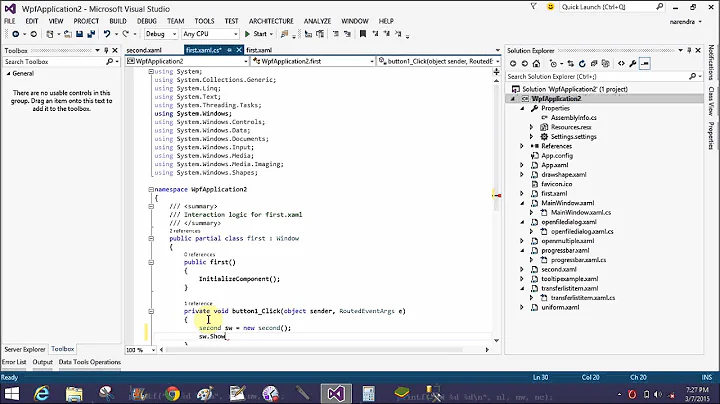Toggle a bookmark with the bookmark icon
Screen dimensions: 720x404
363,34
